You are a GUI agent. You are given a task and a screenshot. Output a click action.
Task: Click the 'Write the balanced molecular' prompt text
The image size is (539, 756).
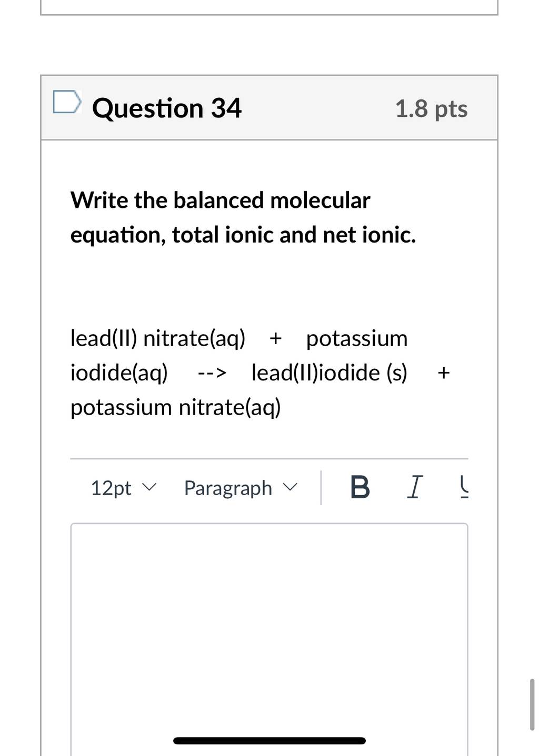point(221,200)
